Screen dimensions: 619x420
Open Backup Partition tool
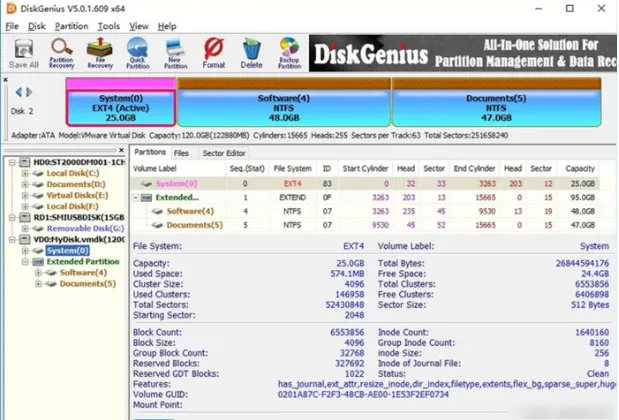coord(289,52)
